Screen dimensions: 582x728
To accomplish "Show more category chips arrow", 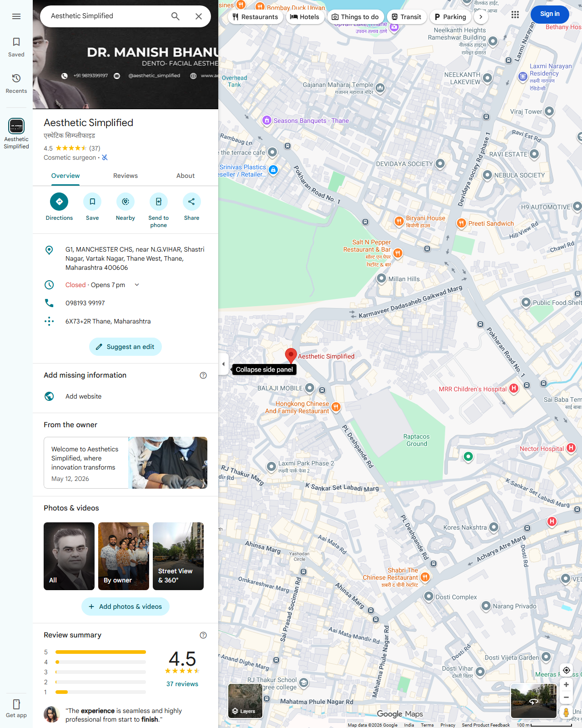I will pyautogui.click(x=481, y=17).
